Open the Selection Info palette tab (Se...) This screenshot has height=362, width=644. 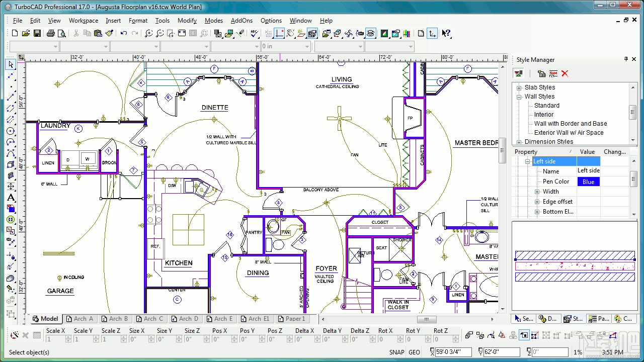[523, 319]
